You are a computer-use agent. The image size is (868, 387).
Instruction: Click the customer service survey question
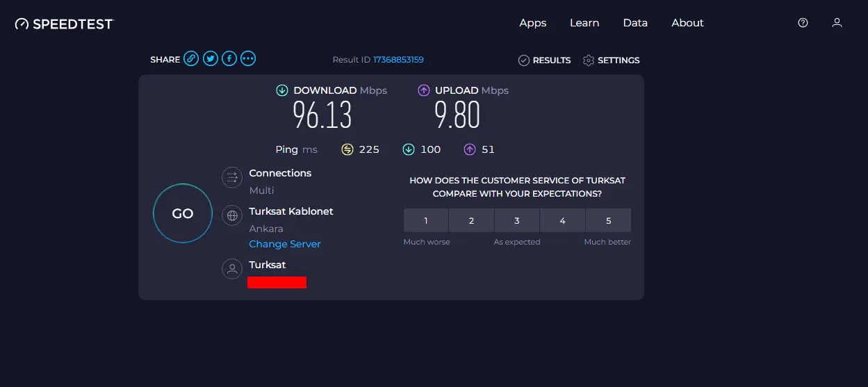517,187
